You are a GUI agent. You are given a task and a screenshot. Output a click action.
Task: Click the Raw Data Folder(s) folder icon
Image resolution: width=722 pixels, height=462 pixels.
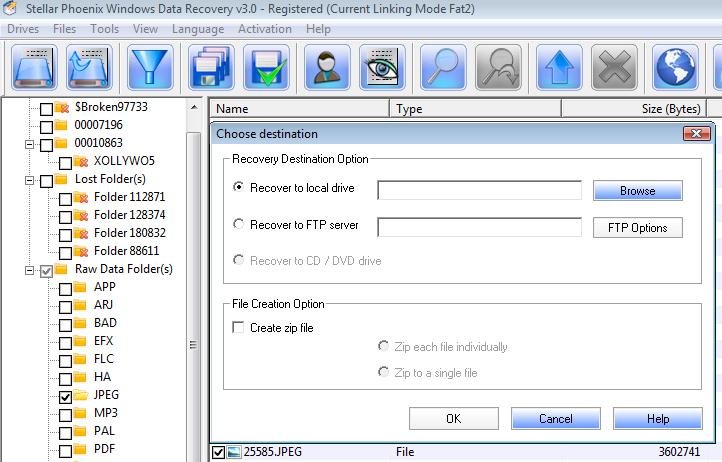click(x=61, y=269)
